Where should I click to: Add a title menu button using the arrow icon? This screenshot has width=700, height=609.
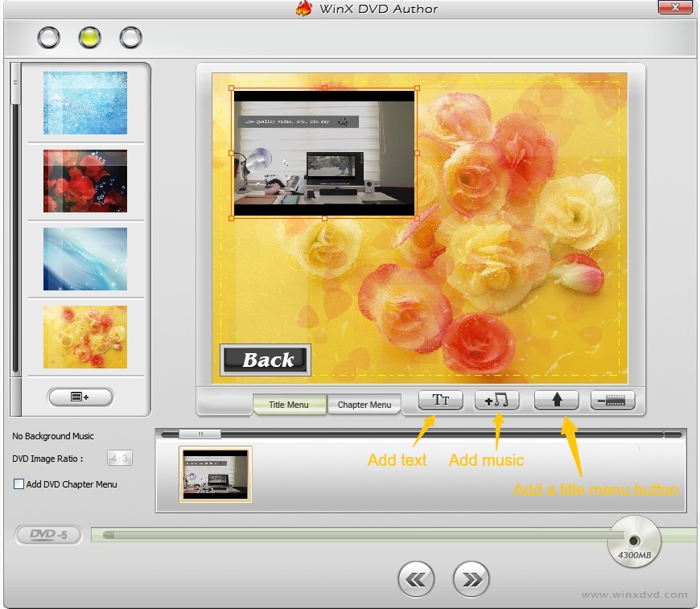click(556, 400)
